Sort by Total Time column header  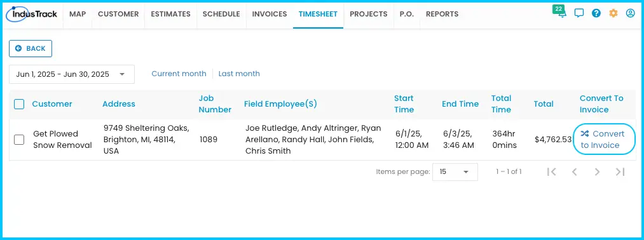click(502, 104)
